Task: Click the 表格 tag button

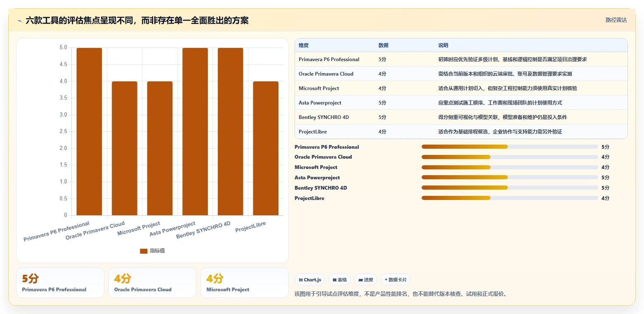Action: tap(340, 280)
